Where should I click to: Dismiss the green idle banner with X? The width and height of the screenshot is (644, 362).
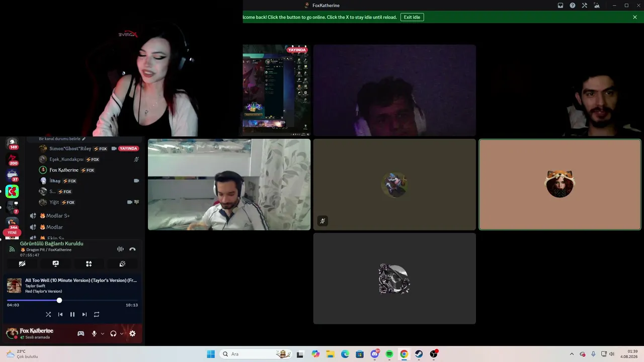coord(635,17)
